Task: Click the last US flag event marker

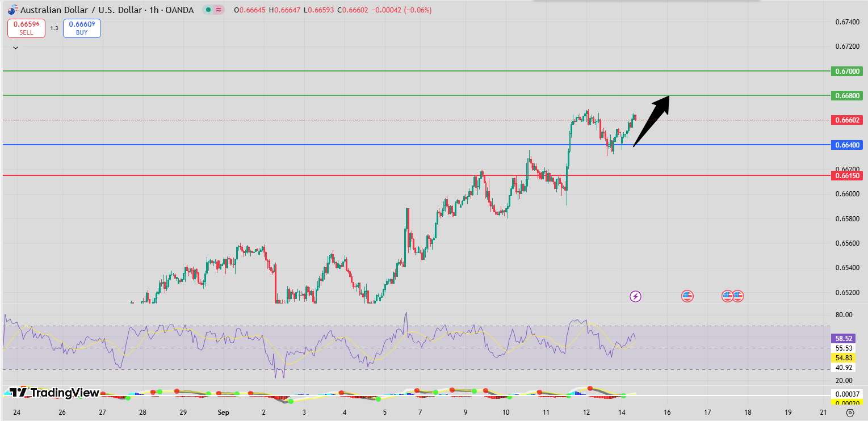Action: [737, 296]
